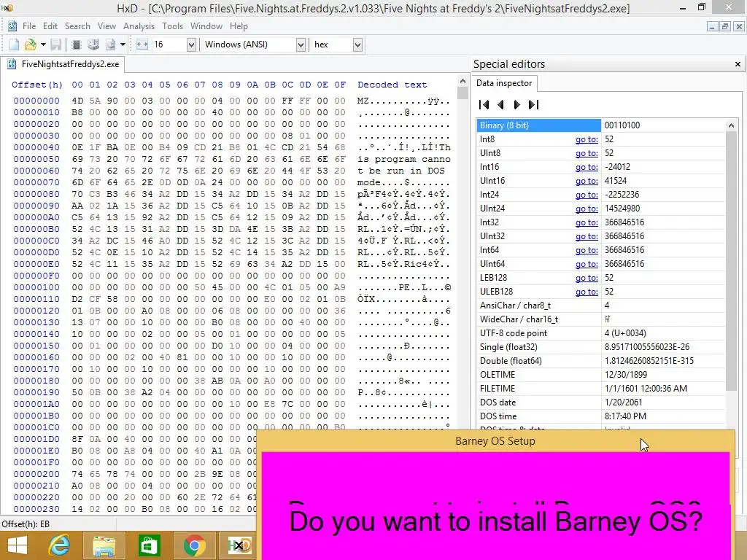The width and height of the screenshot is (747, 560).
Task: Open the Windows Start button
Action: pos(18,545)
